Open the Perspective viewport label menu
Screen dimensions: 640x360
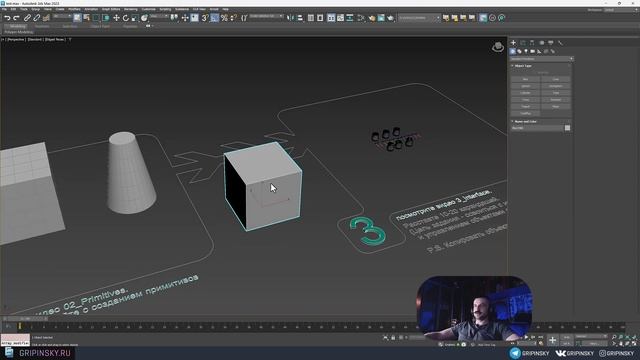16,40
